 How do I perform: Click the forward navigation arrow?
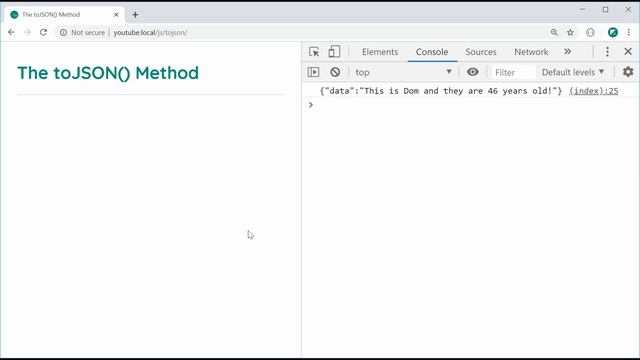tap(27, 32)
